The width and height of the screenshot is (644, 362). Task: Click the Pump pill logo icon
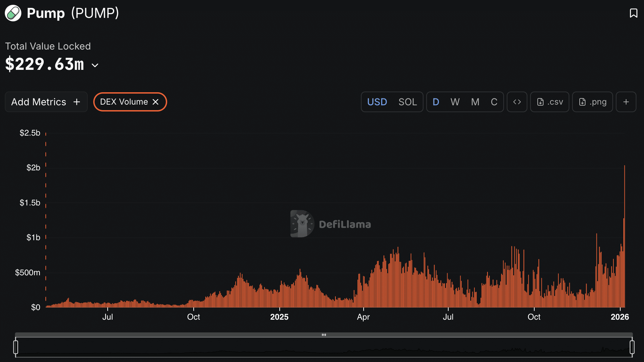click(x=13, y=13)
